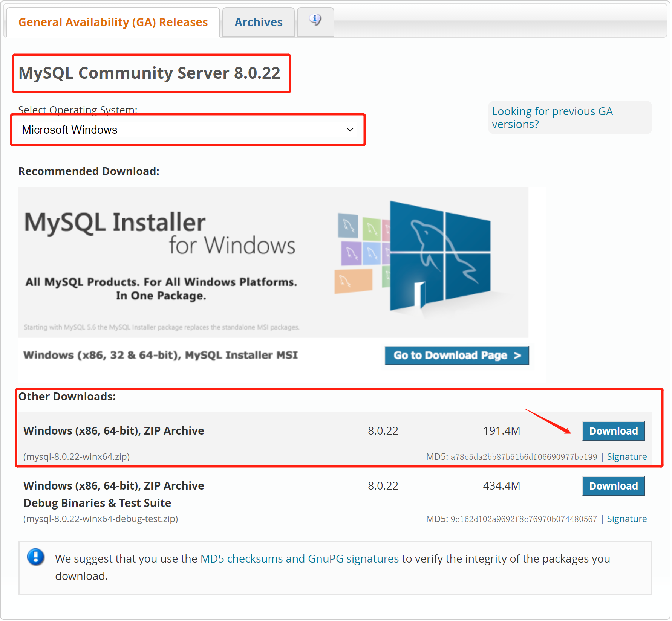Click the Other Downloads heading

(x=67, y=397)
